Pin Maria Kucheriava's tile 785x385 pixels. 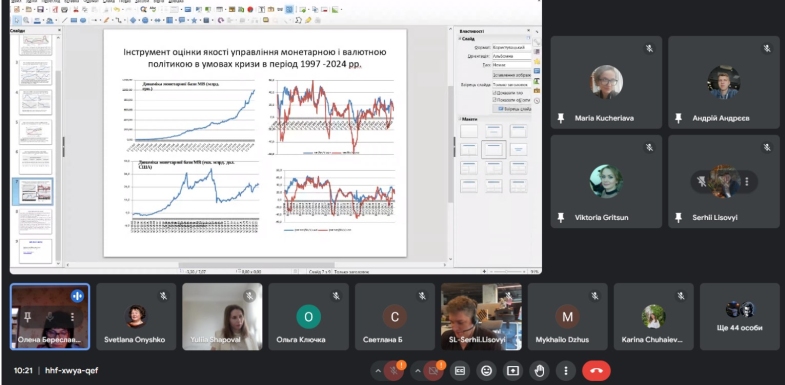point(561,118)
